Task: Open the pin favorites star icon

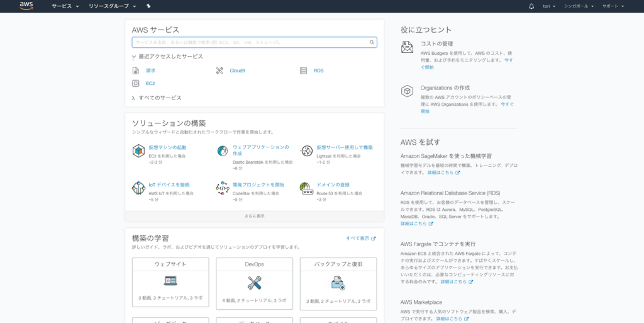Action: pyautogui.click(x=148, y=6)
